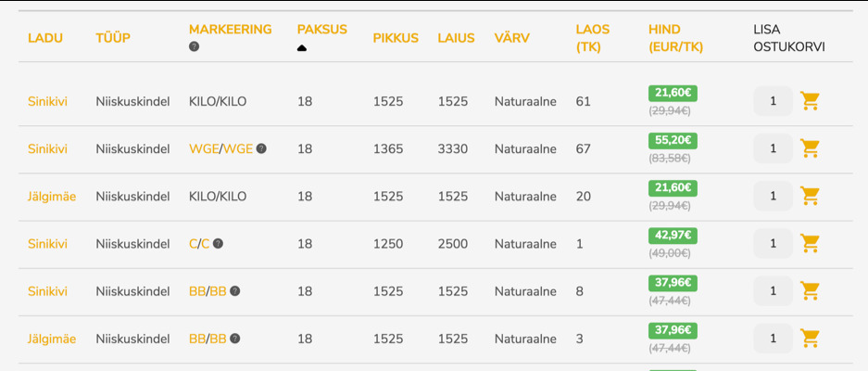Add the Sinikivi BB/BB plywood row to cart

click(810, 291)
